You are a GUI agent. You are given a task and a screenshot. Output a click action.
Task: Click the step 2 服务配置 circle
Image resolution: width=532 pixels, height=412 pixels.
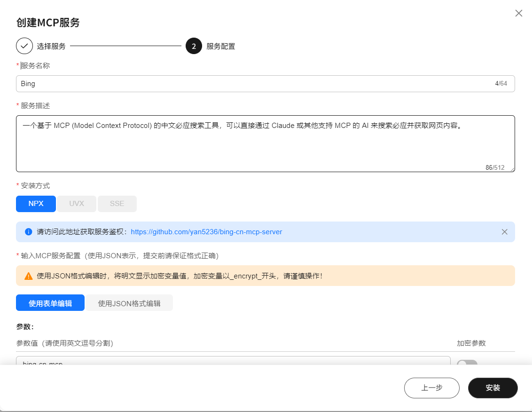point(194,46)
